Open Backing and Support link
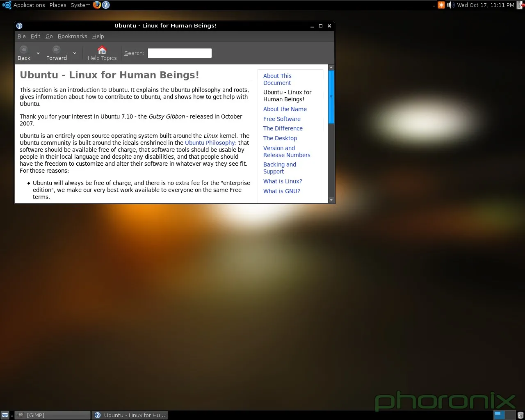The width and height of the screenshot is (525, 420). coord(280,168)
